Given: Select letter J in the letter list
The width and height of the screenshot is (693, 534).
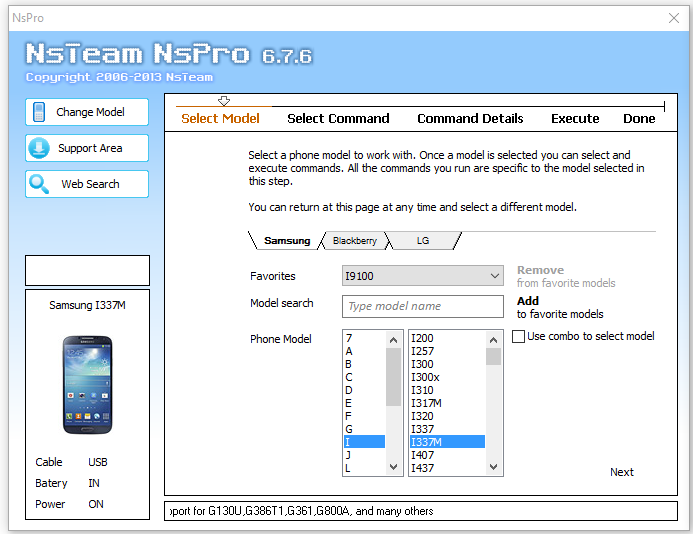Looking at the screenshot, I should (364, 455).
